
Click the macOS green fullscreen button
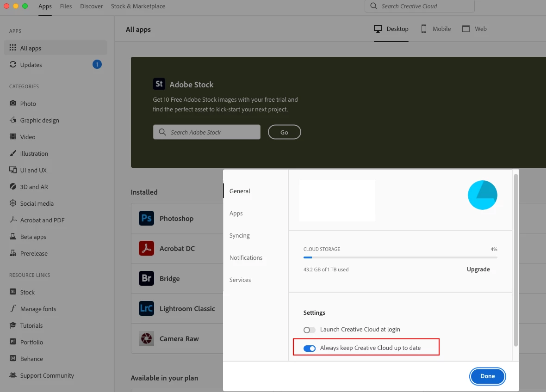coord(25,6)
